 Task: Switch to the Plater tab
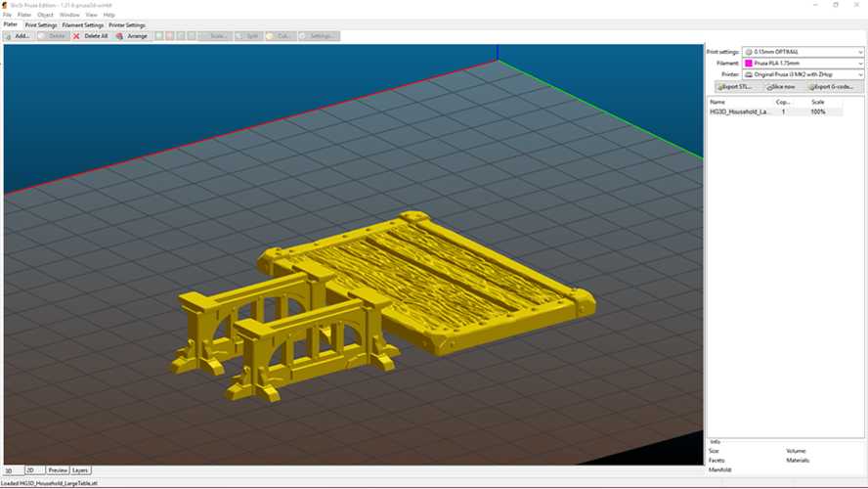(11, 24)
